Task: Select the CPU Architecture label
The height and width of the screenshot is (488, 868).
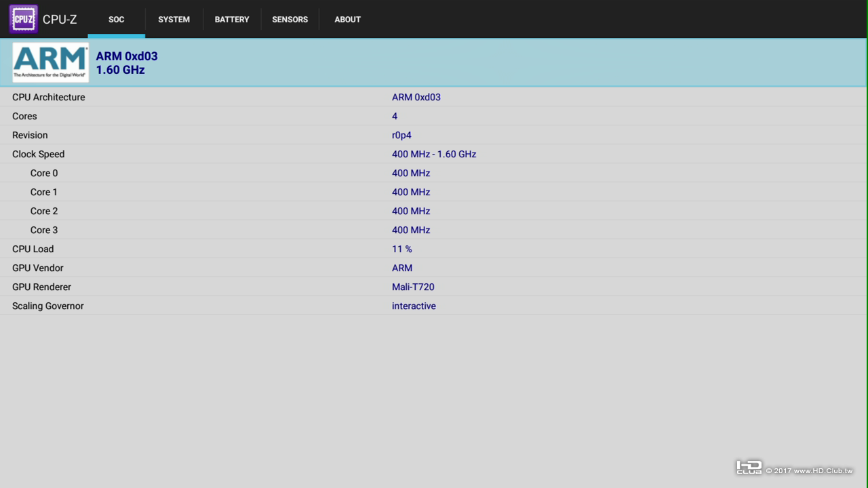Action: point(49,97)
